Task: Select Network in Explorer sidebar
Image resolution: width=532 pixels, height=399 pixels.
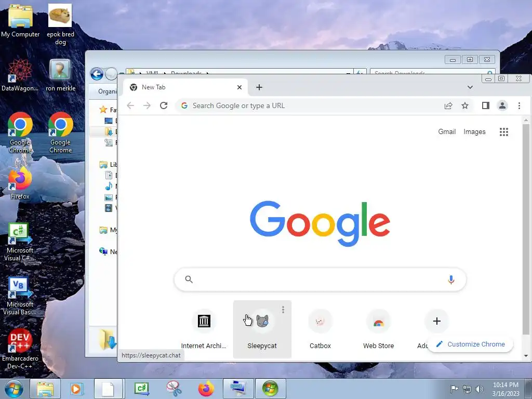Action: point(108,252)
